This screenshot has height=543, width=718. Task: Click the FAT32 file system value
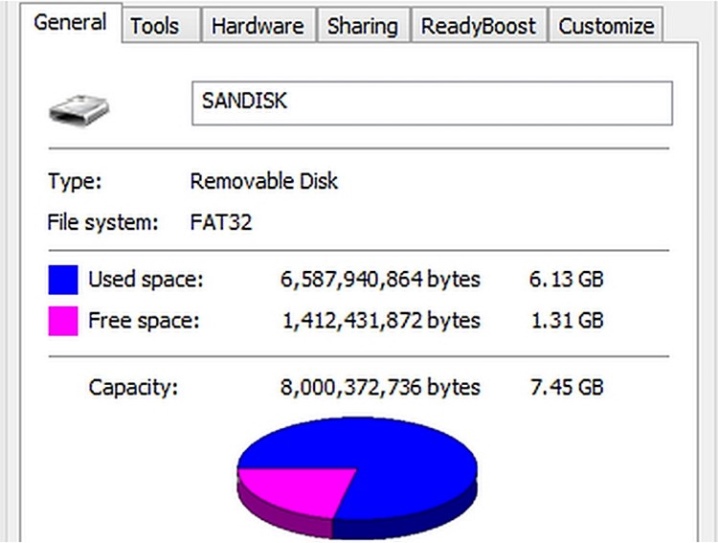pyautogui.click(x=221, y=223)
